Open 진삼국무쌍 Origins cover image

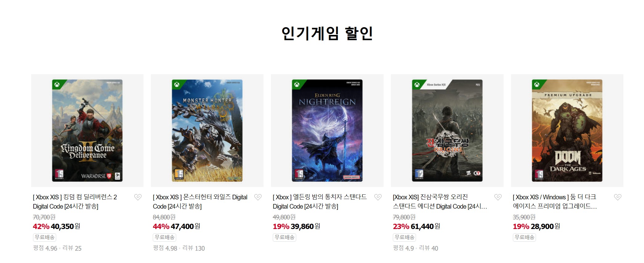(447, 130)
